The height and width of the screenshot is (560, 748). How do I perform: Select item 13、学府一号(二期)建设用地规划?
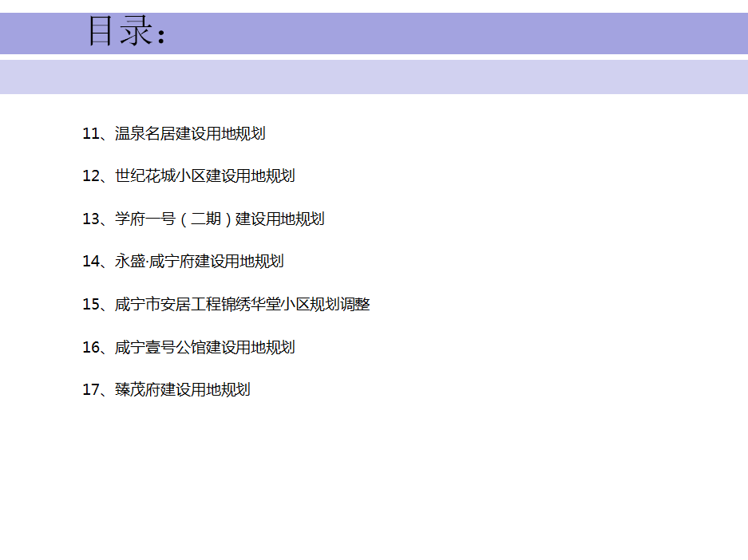pos(204,219)
